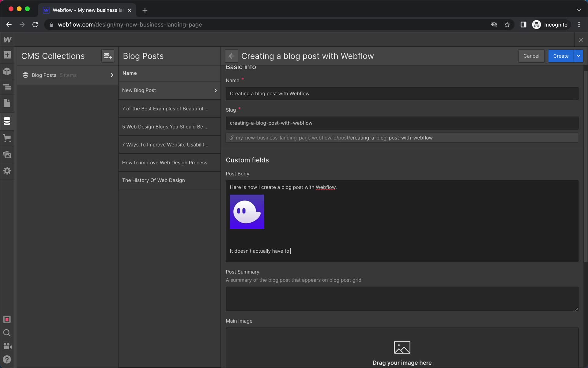Viewport: 588px width, 368px height.
Task: Click the Main Image placeholder icon
Action: 402,347
